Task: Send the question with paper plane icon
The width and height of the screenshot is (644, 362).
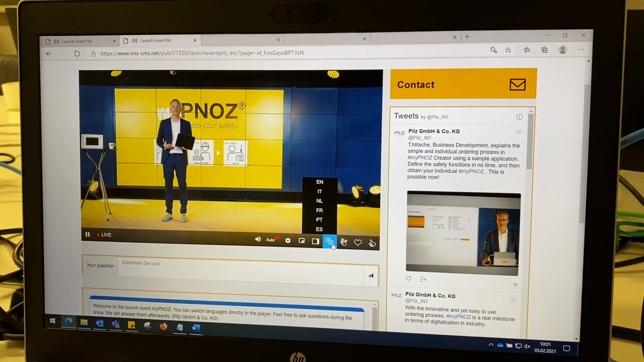Action: [x=371, y=276]
